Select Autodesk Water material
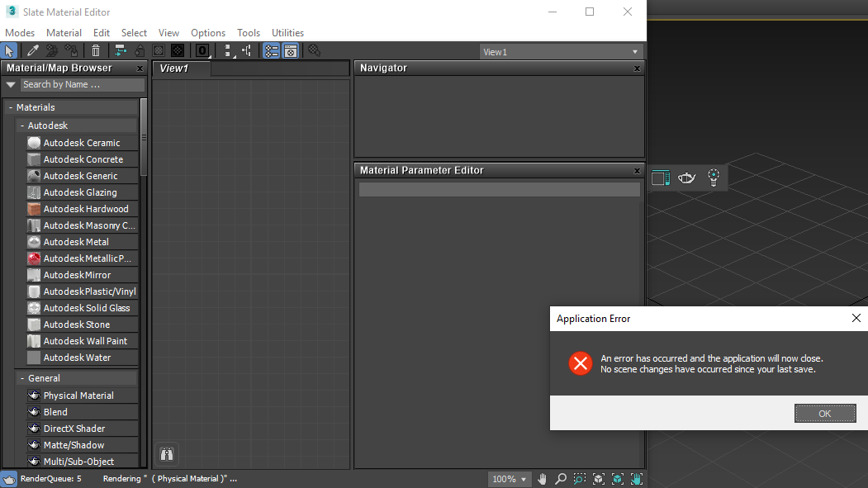 [x=82, y=358]
